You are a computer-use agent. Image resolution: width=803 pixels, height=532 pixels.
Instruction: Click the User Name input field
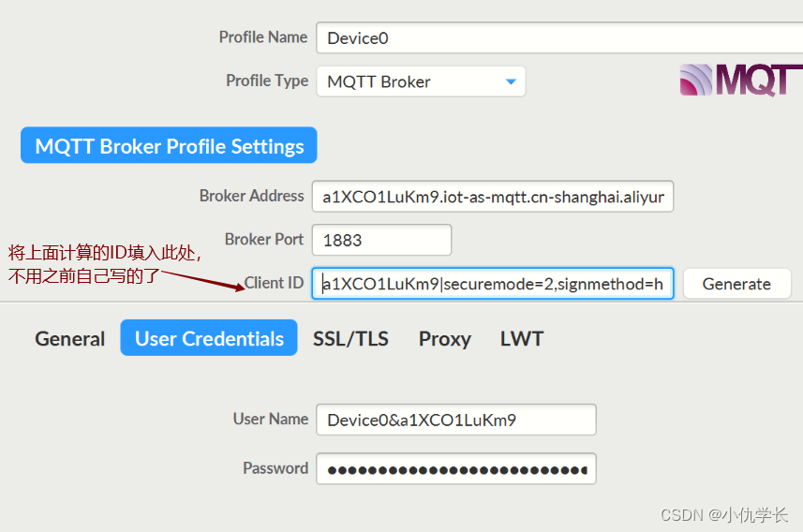[x=456, y=420]
